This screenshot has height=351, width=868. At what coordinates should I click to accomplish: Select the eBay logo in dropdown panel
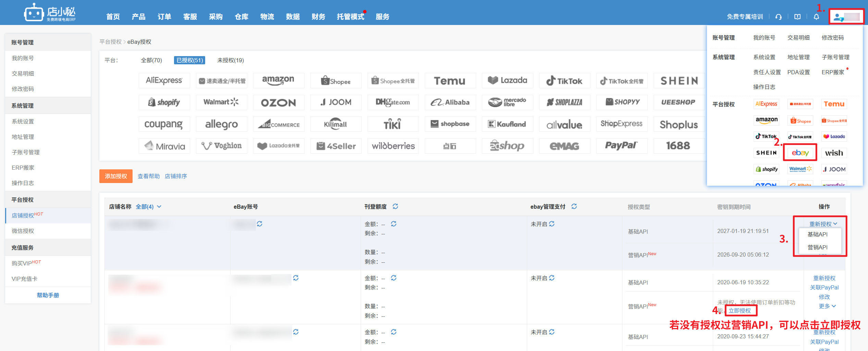[800, 153]
